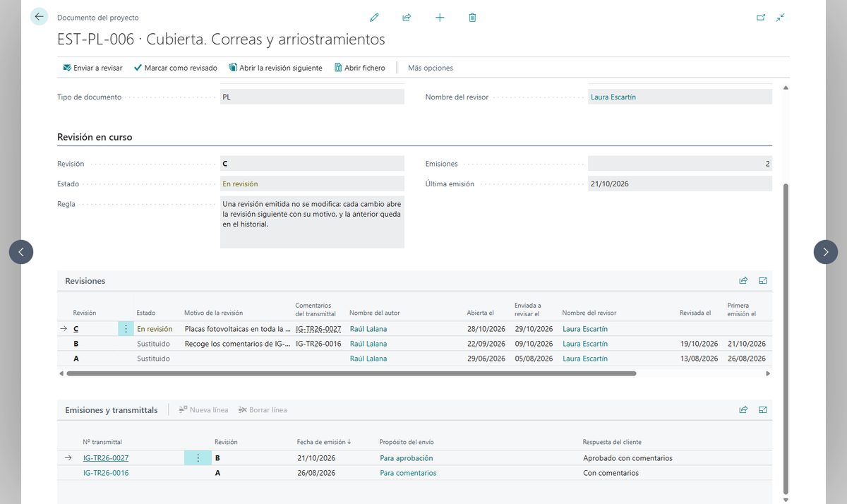Open author Raúl Lalana in revision B row
This screenshot has height=504, width=847.
tap(368, 344)
